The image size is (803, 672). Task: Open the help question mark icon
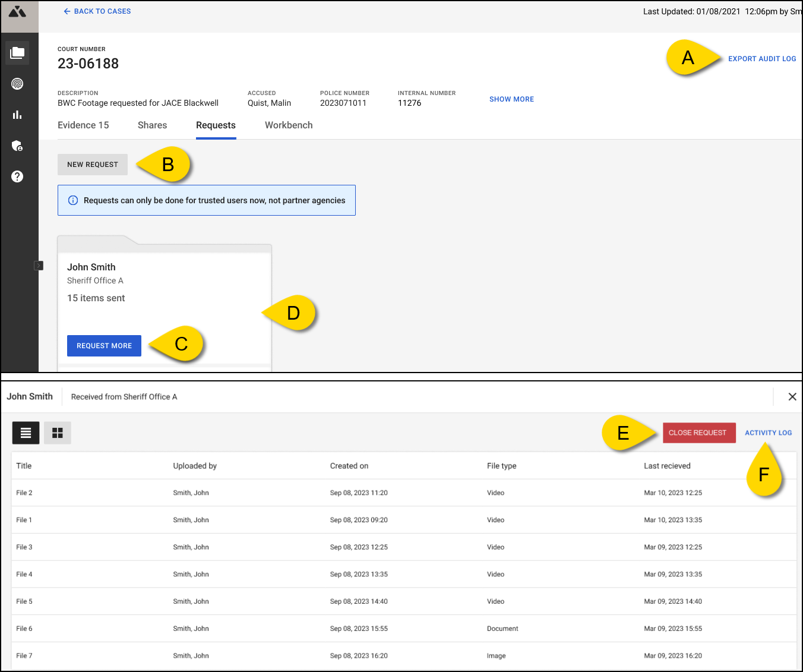tap(17, 176)
